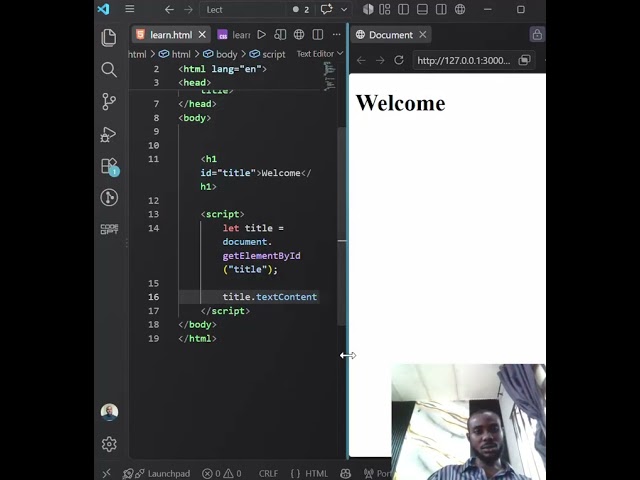
Task: Click the open preview to the side icon
Action: 280,35
